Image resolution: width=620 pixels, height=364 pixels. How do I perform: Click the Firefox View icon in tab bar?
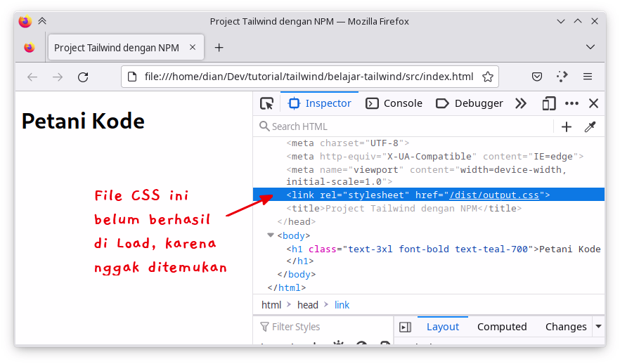tap(30, 47)
